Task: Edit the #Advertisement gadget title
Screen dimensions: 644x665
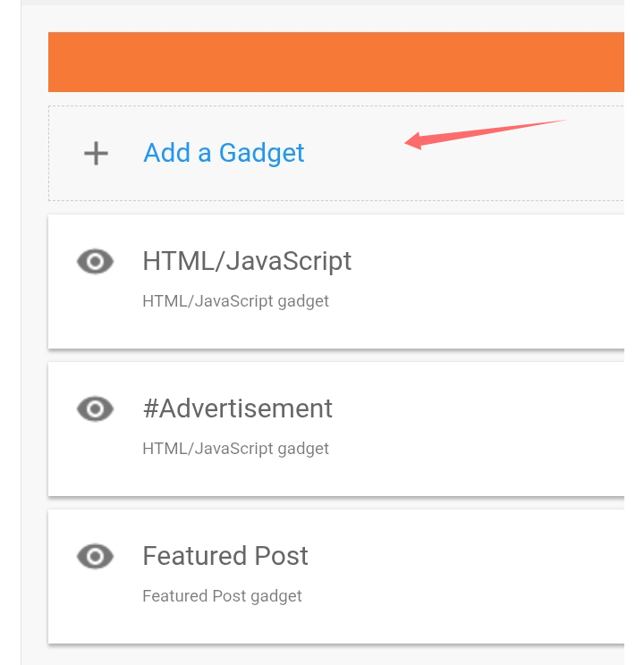Action: point(237,408)
